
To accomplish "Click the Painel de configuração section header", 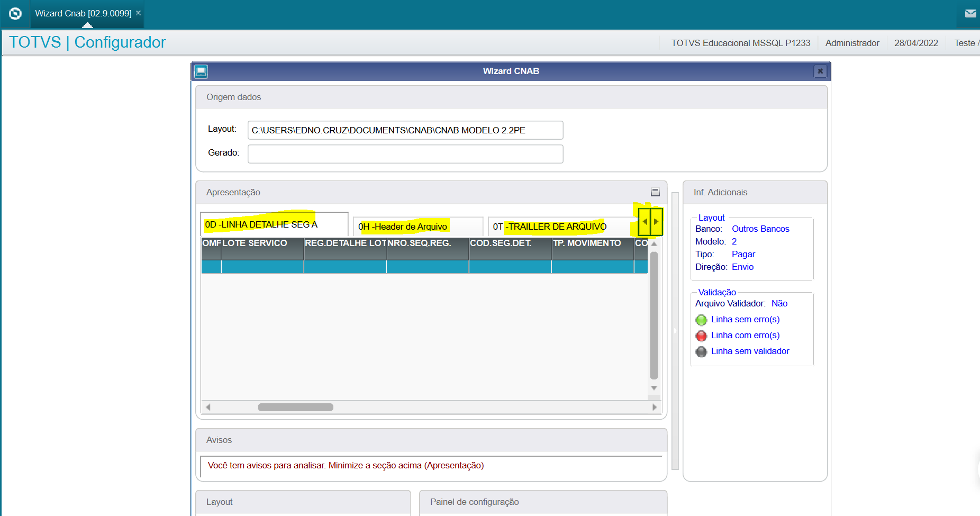I will point(543,502).
